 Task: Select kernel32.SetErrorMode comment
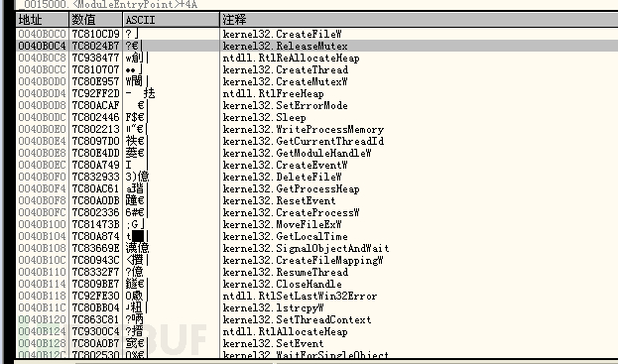coord(286,105)
